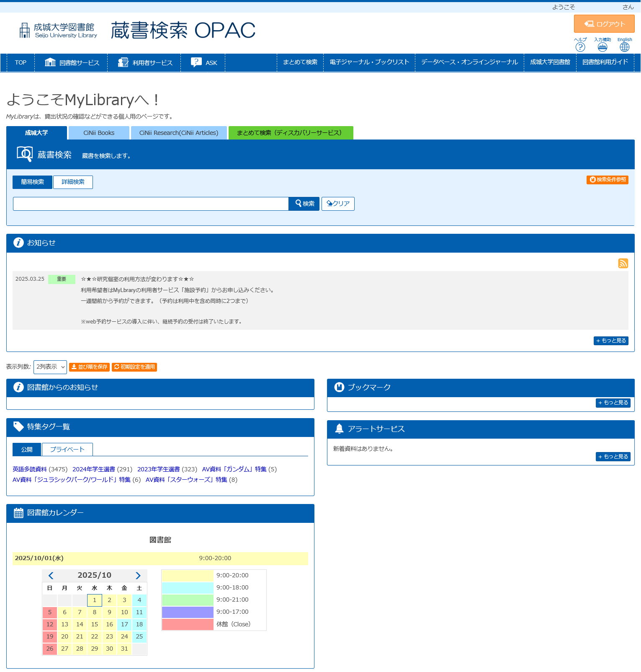Click the ASK question bubble icon
Screen dimensions: 641x672
pyautogui.click(x=196, y=62)
